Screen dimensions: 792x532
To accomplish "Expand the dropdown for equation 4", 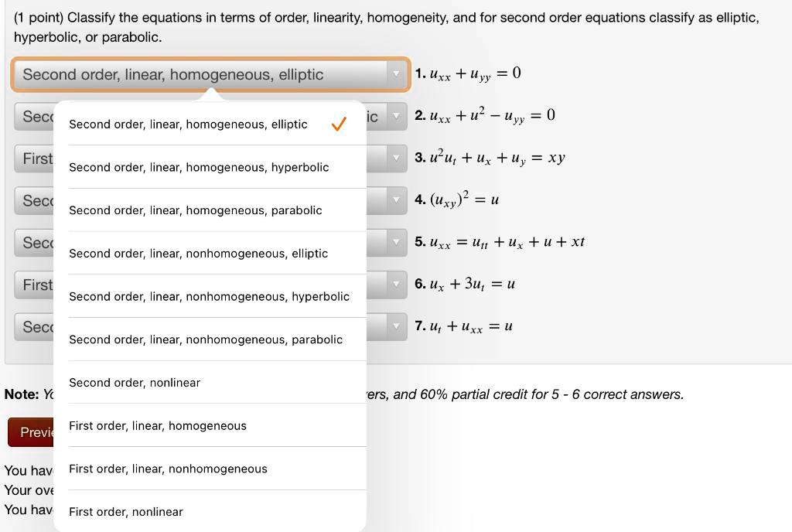I will click(396, 200).
